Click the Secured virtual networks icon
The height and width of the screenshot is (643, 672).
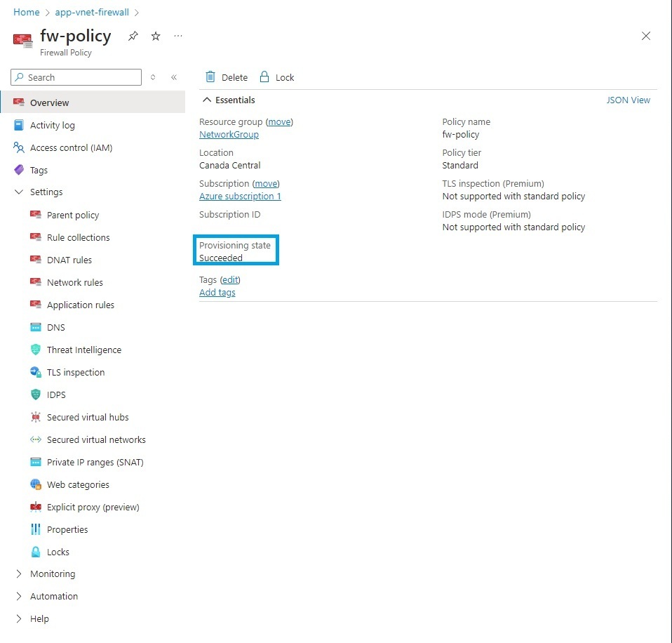point(36,439)
